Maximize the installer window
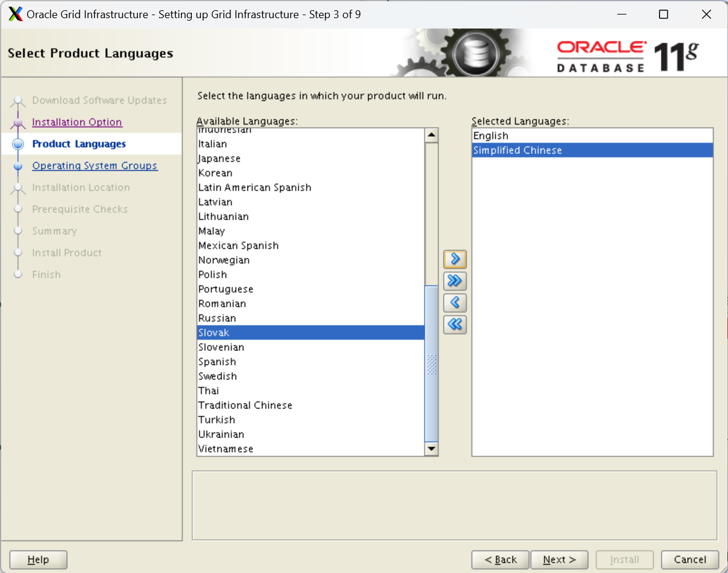Image resolution: width=728 pixels, height=573 pixels. (x=663, y=15)
